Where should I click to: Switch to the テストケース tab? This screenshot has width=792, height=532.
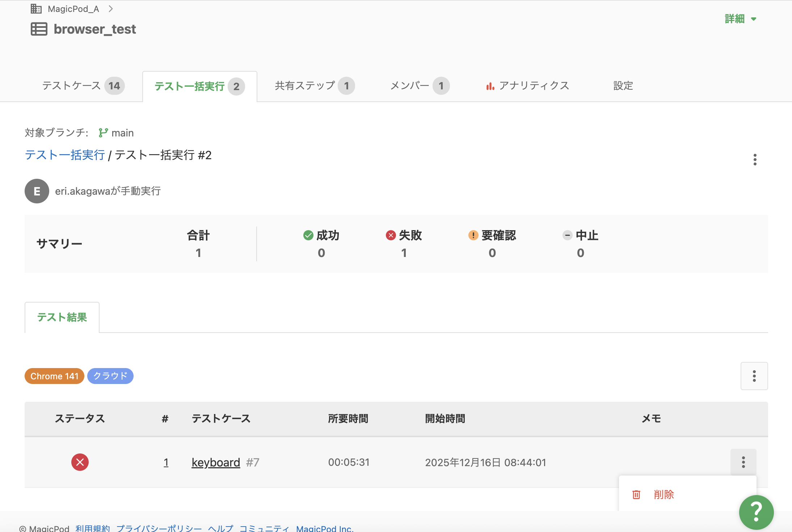[x=84, y=86]
